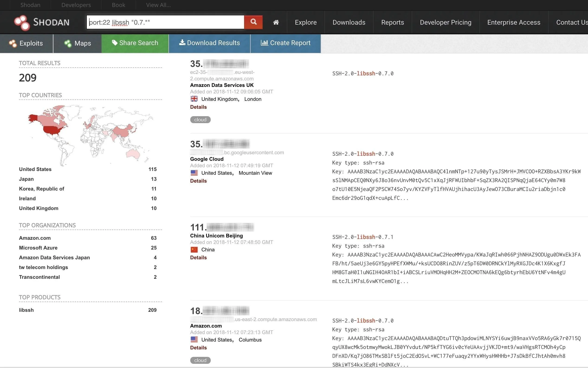Click Create Report button label
588x368 pixels.
pyautogui.click(x=290, y=43)
